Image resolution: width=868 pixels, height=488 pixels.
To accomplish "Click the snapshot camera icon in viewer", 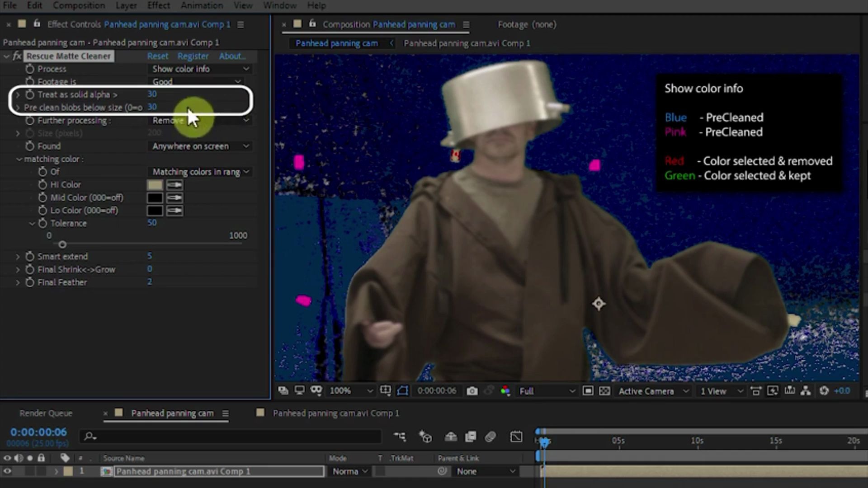I will (470, 390).
